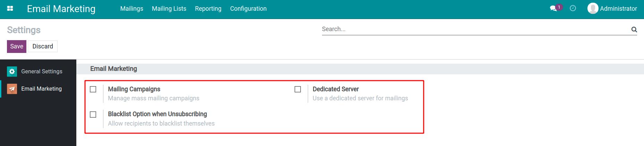Toggle Blacklist Option when Unsubscribing checkbox
This screenshot has width=644, height=146.
tap(93, 115)
